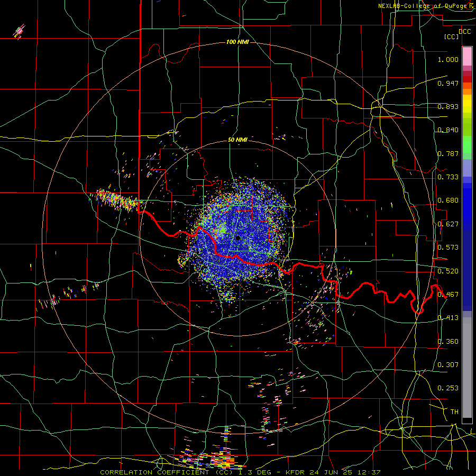Pick the pink swatch atop the color bar

467,56
